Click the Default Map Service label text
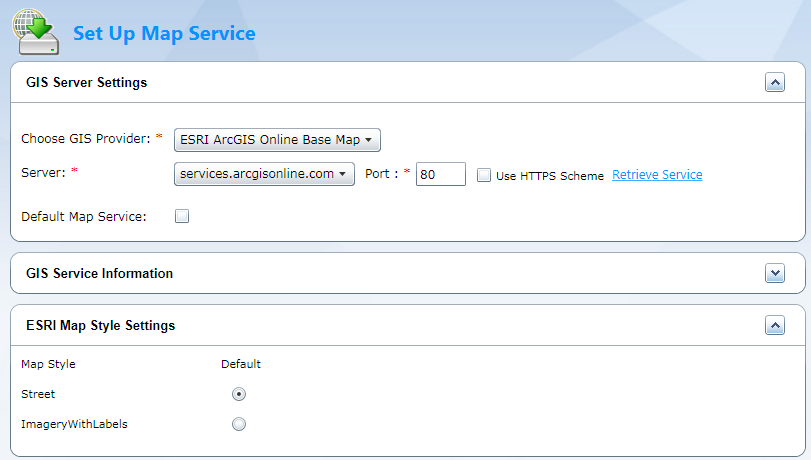811x460 pixels. [84, 216]
